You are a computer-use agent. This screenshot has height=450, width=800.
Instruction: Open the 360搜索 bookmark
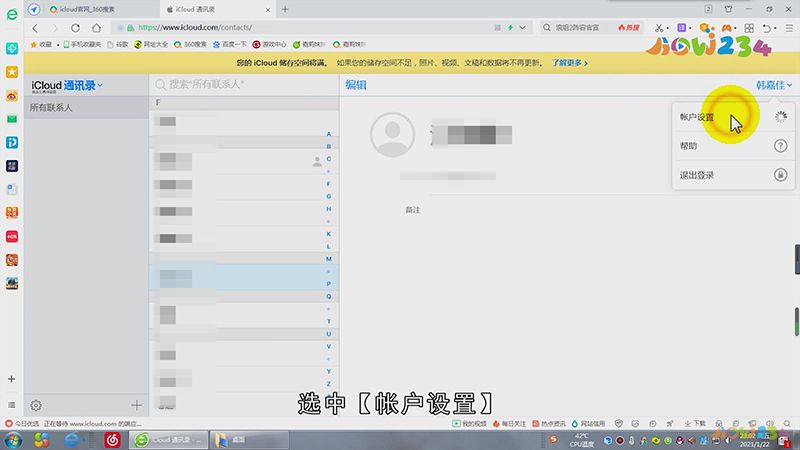[x=190, y=44]
